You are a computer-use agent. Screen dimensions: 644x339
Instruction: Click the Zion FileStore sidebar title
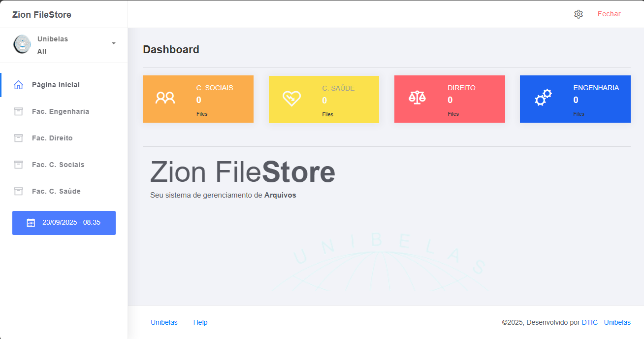tap(42, 15)
